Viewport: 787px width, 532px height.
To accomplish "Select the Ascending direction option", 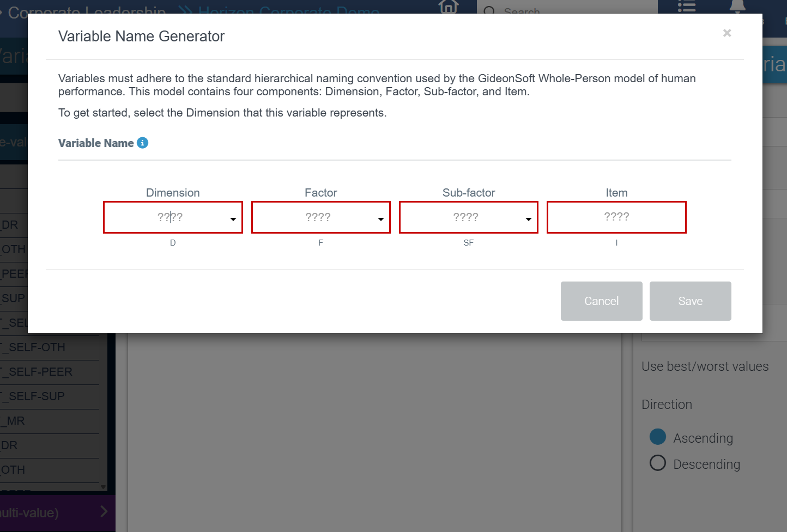I will (x=658, y=437).
